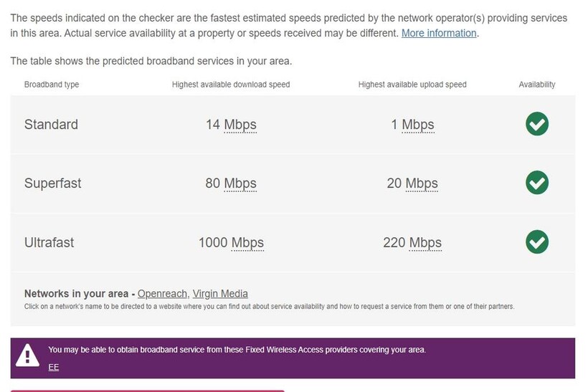Click the Standard availability green checkmark icon
This screenshot has height=392, width=588.
click(536, 124)
